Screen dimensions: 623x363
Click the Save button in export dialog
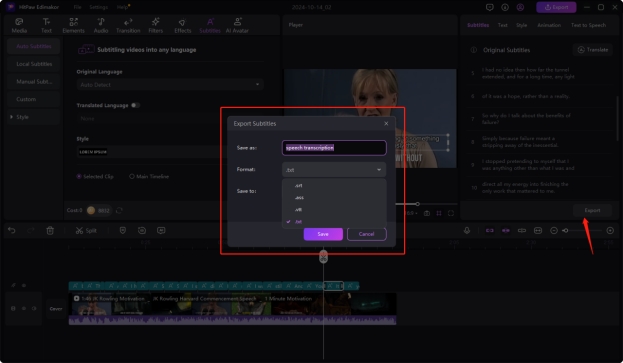pyautogui.click(x=323, y=234)
